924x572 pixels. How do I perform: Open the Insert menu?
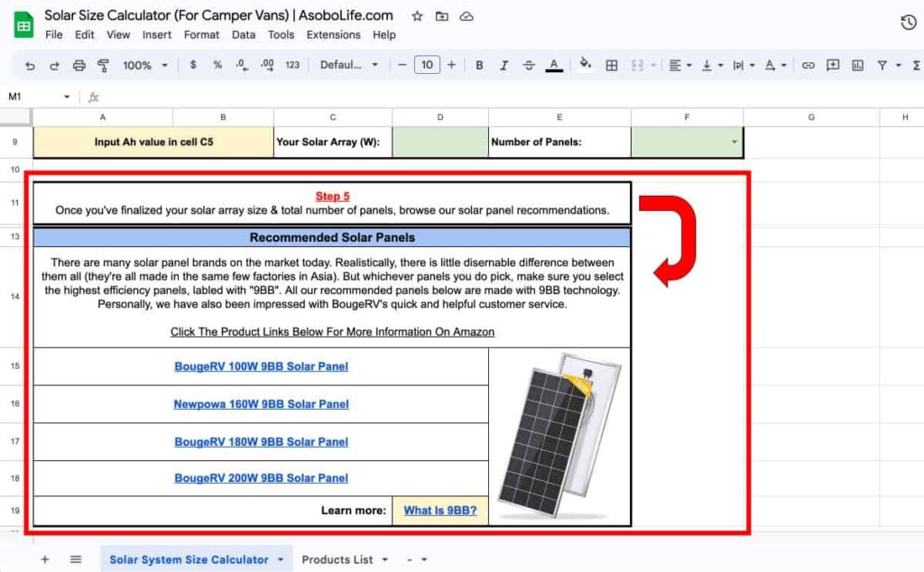(x=157, y=35)
